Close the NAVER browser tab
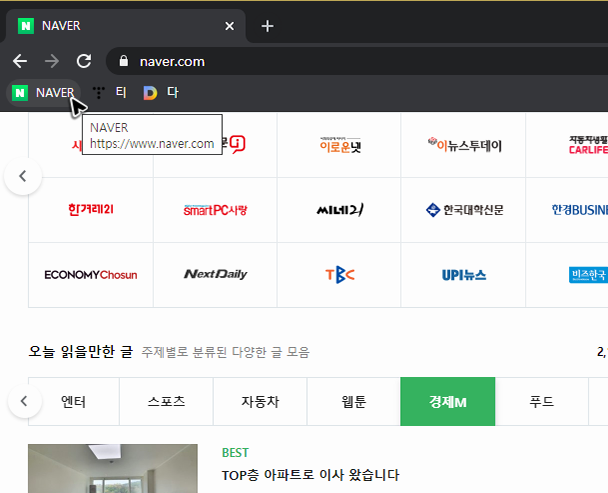Screen dimensions: 608x493 tap(230, 26)
